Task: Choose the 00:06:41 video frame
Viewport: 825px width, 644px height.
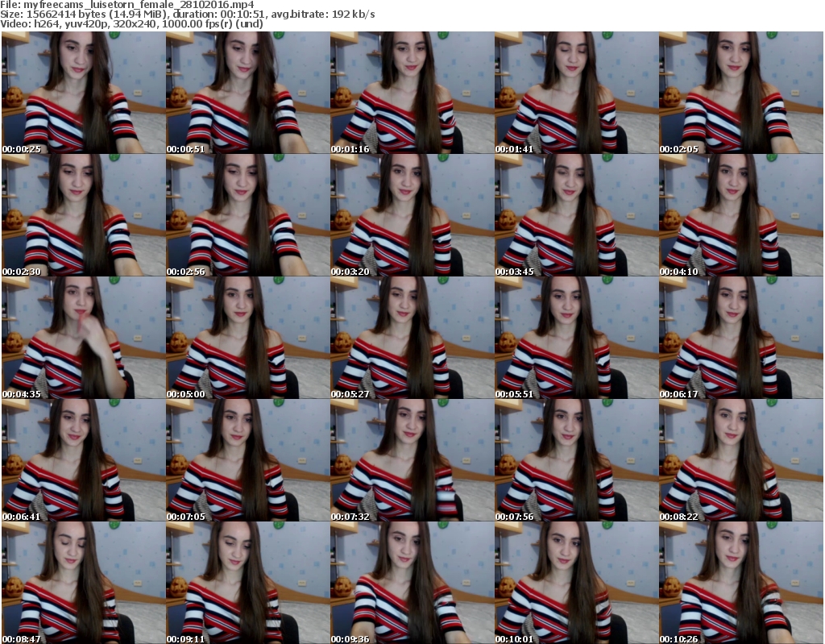Action: tap(84, 460)
